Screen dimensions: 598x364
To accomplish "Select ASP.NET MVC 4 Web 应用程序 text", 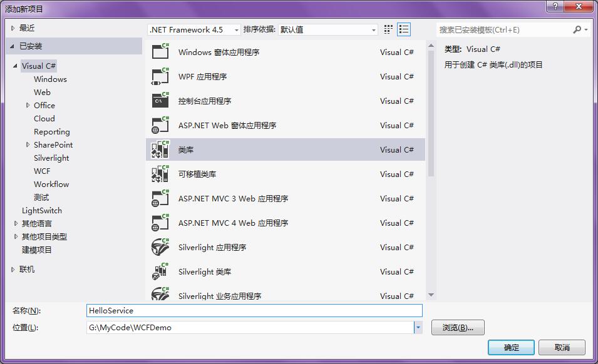I will (x=233, y=223).
